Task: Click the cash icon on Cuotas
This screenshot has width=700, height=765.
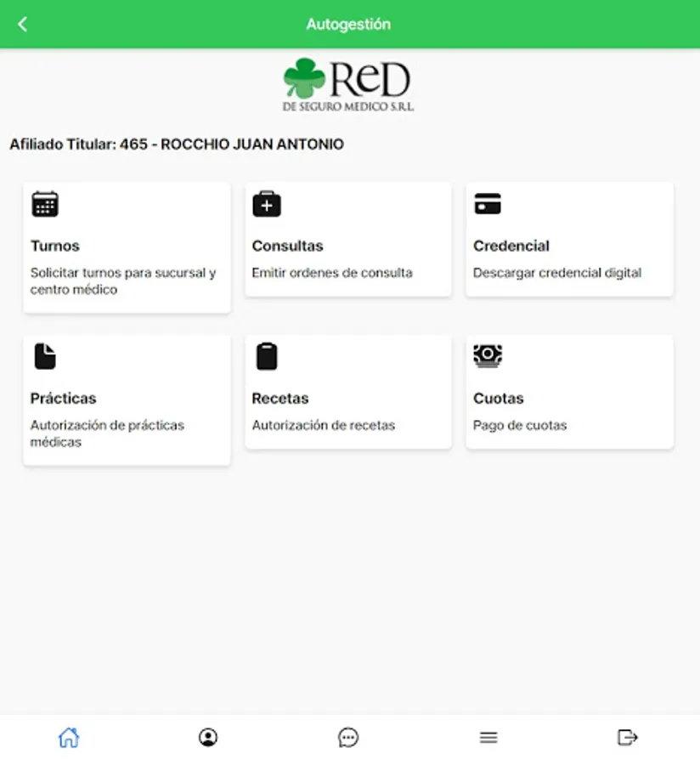Action: pos(488,355)
